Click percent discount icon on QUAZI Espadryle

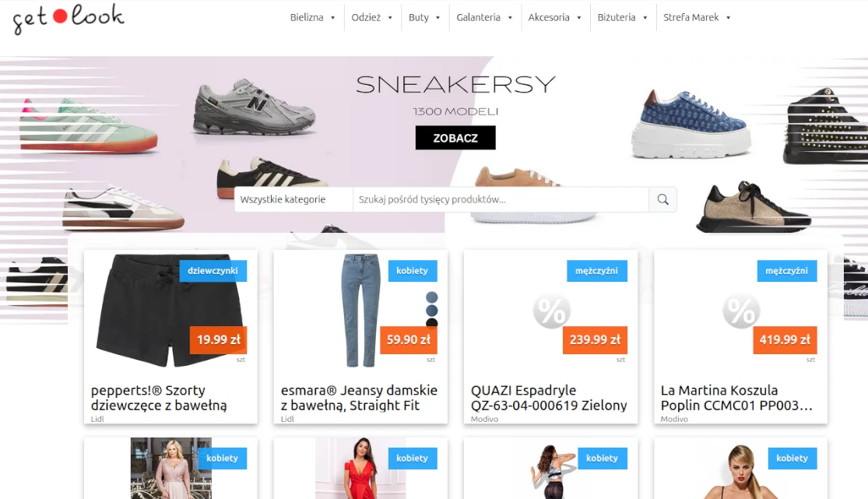(x=551, y=311)
